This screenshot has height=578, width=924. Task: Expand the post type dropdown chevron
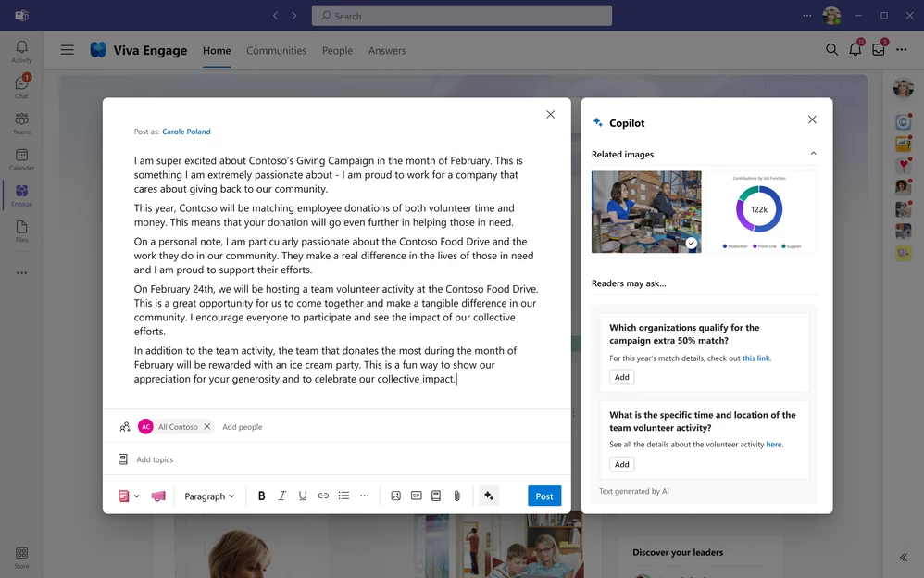point(136,496)
